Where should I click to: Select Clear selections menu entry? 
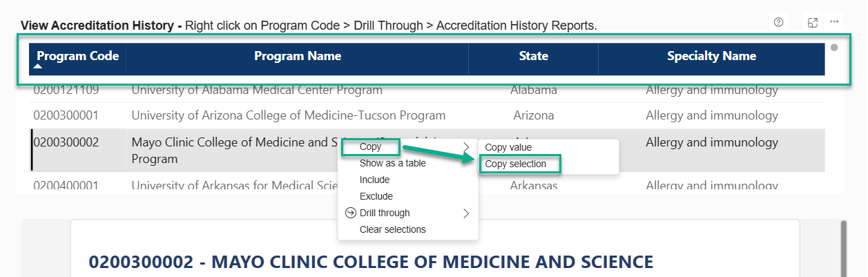pyautogui.click(x=393, y=229)
